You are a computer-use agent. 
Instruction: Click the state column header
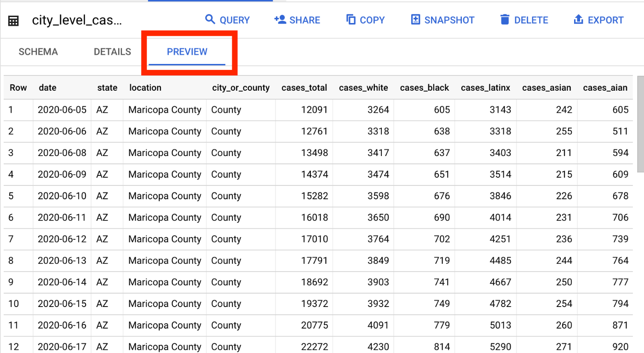point(107,87)
